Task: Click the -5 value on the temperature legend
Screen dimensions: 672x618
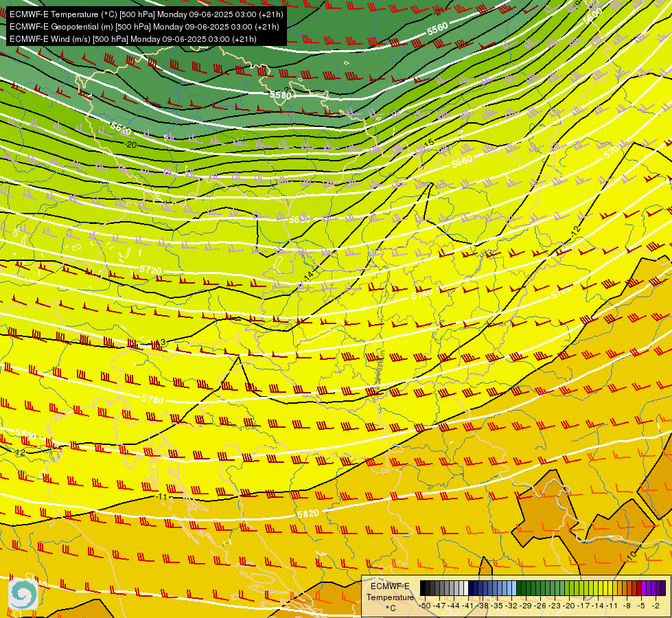Action: point(642,606)
